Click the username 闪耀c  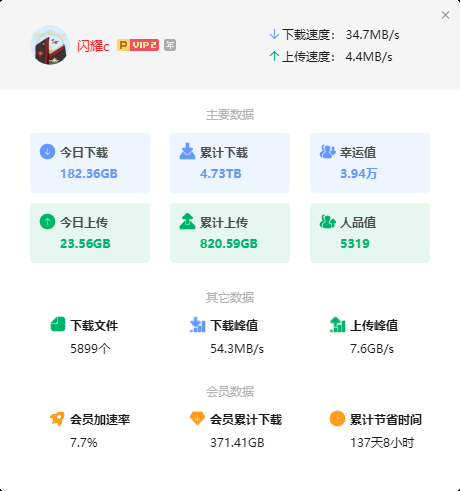[93, 46]
